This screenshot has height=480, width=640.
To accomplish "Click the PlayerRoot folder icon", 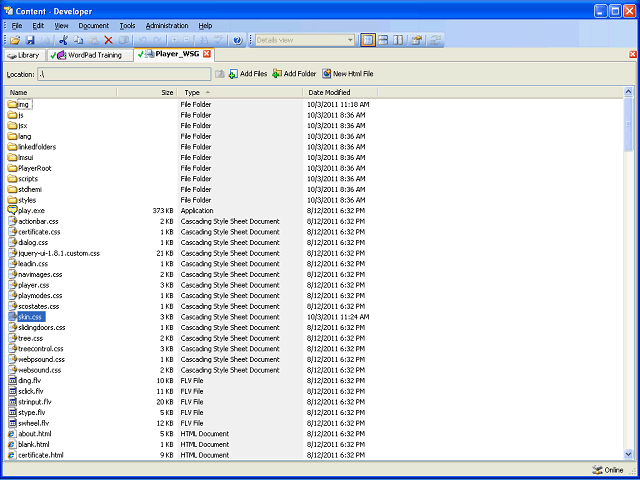I will point(12,168).
